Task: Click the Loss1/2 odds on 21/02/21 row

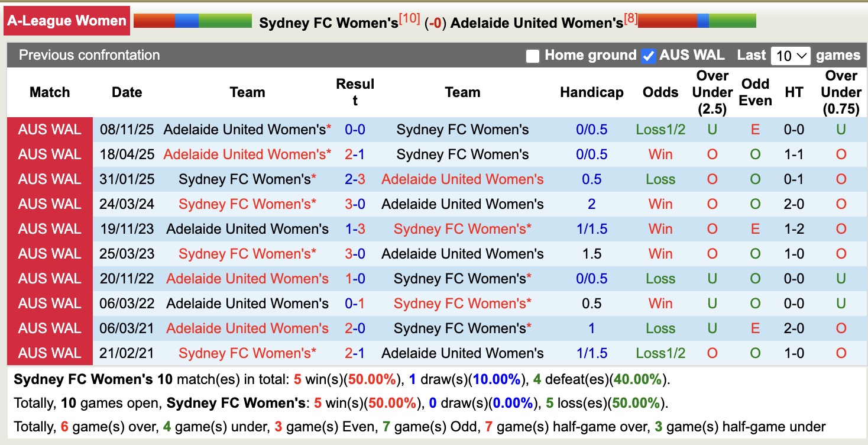Action: click(x=660, y=353)
